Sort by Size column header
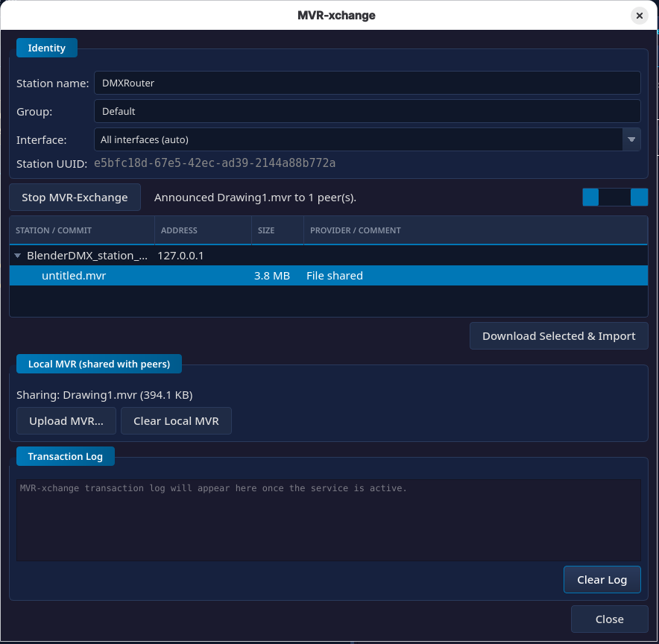Image resolution: width=659 pixels, height=644 pixels. pyautogui.click(x=277, y=230)
